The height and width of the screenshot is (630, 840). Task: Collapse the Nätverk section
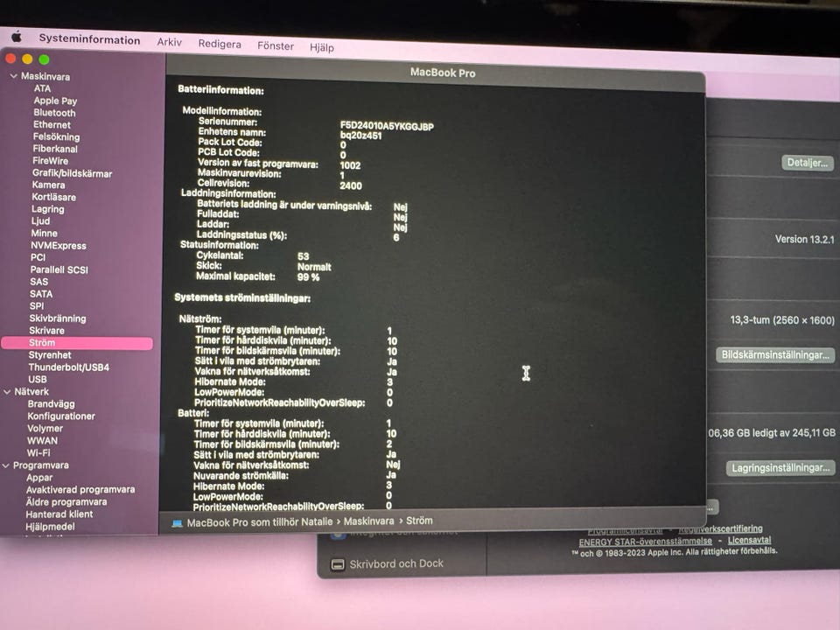[7, 392]
